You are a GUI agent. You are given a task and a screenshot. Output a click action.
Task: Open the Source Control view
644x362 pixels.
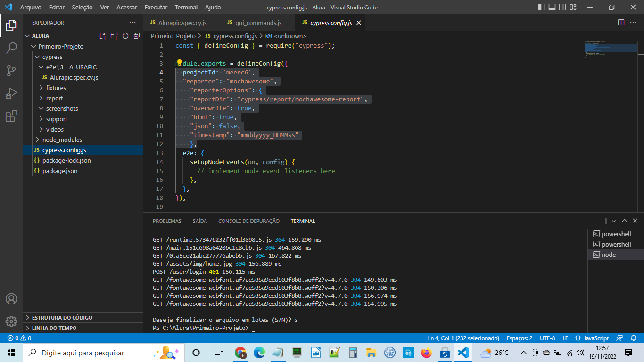[x=11, y=71]
